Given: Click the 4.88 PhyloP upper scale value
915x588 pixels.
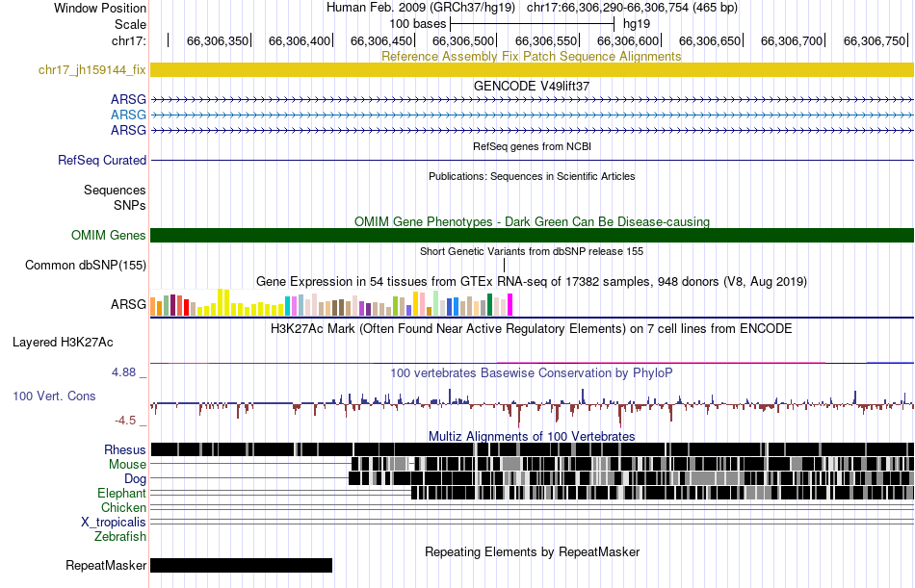Looking at the screenshot, I should 123,372.
